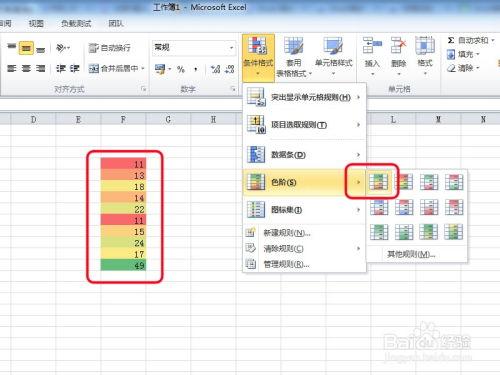The width and height of the screenshot is (500, 375).
Task: Select the cell containing 24
Action: (x=123, y=243)
